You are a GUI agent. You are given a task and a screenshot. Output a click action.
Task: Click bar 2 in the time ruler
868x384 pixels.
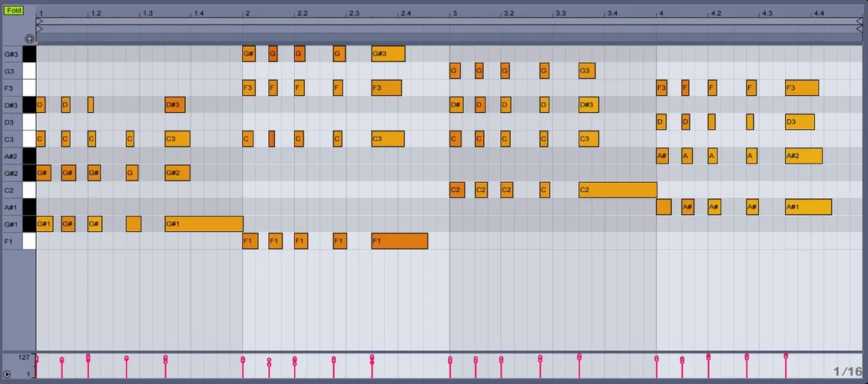247,13
